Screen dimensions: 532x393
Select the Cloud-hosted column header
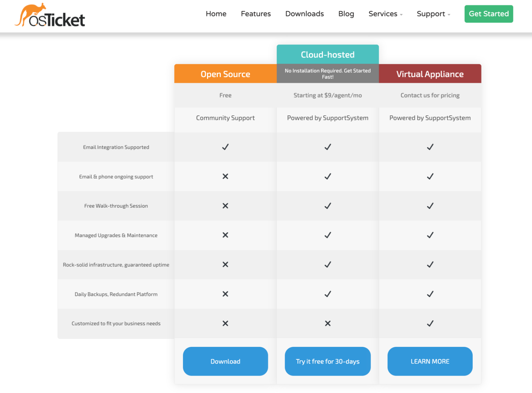[328, 54]
